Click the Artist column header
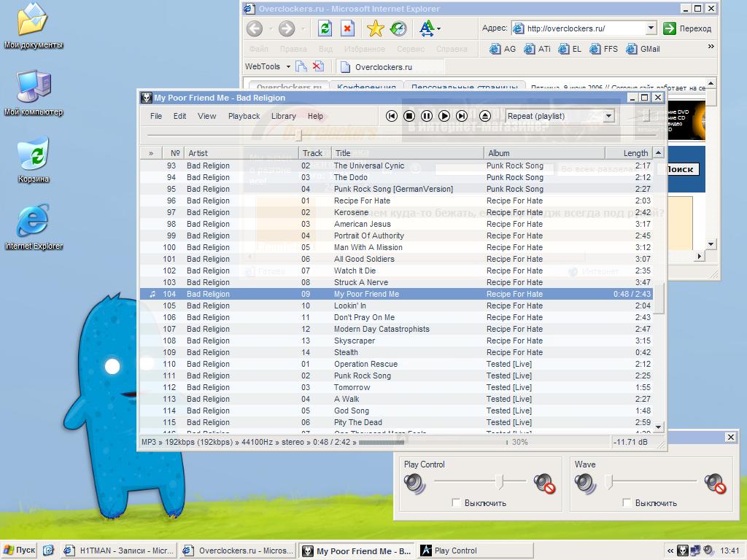Viewport: 747px width, 560px height. coord(241,153)
